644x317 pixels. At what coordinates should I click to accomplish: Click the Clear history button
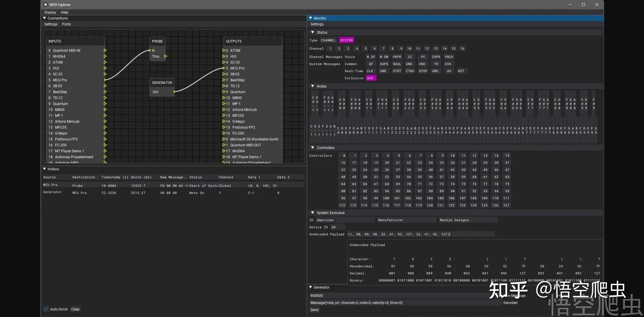pos(75,309)
